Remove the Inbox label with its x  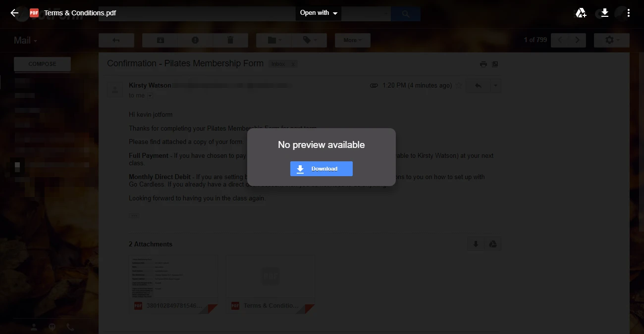click(293, 64)
